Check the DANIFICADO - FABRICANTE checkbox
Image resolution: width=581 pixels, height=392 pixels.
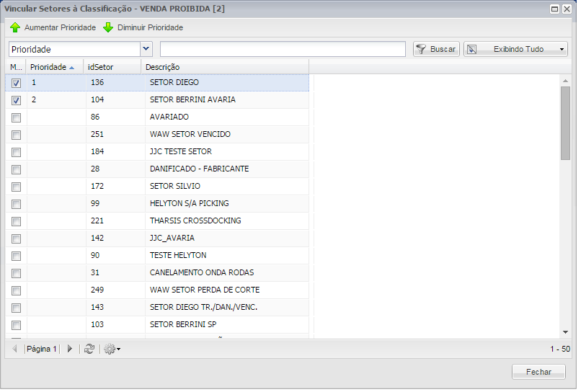16,169
